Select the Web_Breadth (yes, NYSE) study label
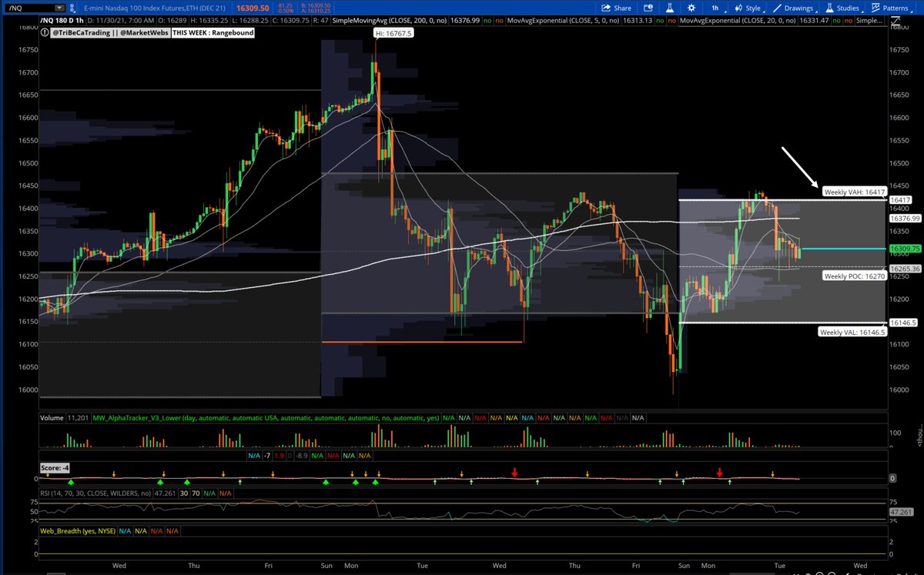Screen dimensions: 924x575 click(x=78, y=531)
